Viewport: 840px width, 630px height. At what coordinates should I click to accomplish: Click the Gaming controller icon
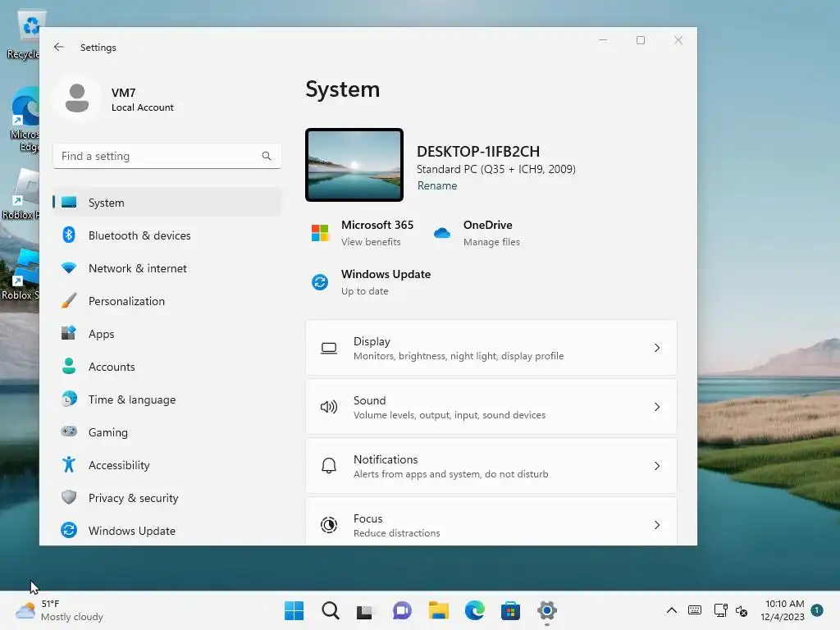69,431
